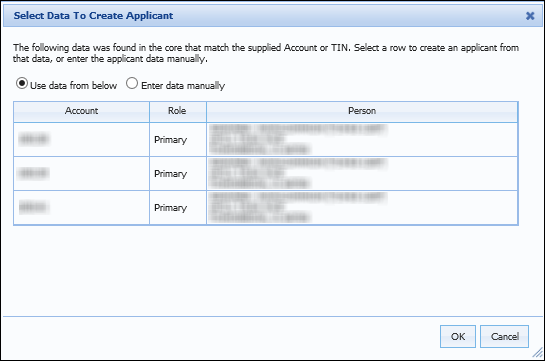Click the instruction text about Account or TIN
This screenshot has height=361, width=545.
pyautogui.click(x=266, y=53)
